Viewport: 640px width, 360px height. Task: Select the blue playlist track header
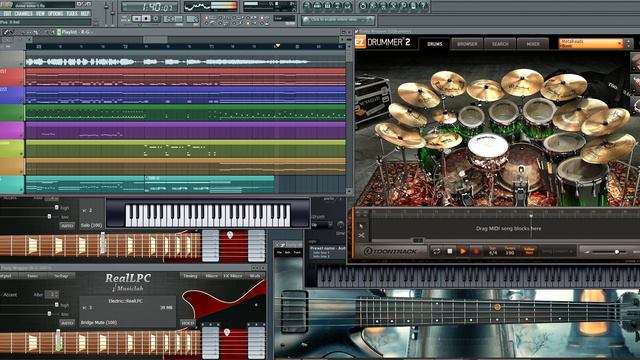[12, 95]
